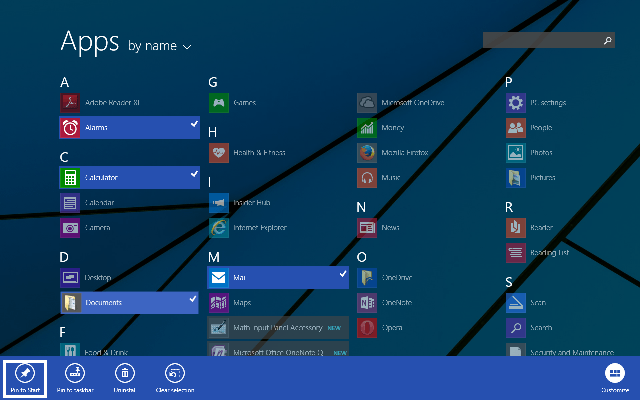Open the Desktop tile icon

point(70,278)
